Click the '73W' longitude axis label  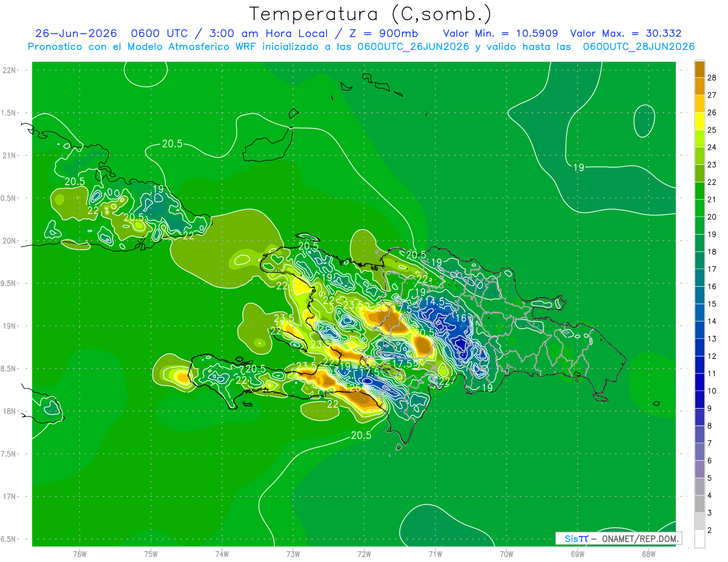293,554
